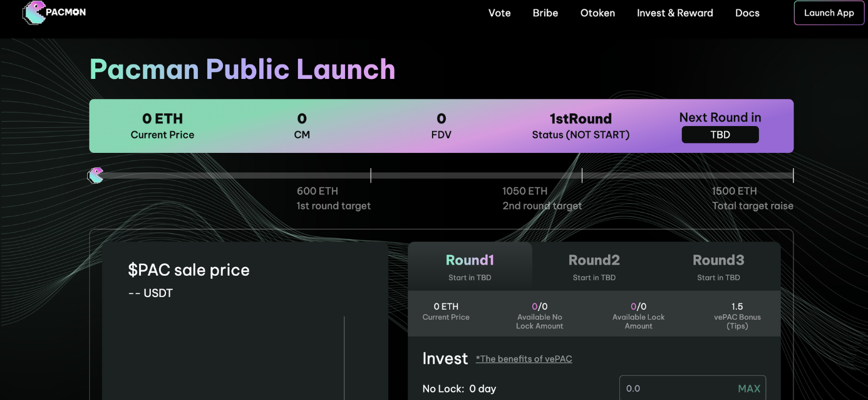The height and width of the screenshot is (400, 868).
Task: Click the TBD Next Round countdown badge
Action: [720, 135]
